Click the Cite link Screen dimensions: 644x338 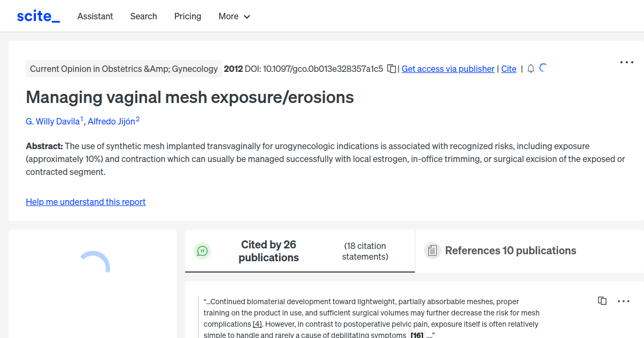509,69
